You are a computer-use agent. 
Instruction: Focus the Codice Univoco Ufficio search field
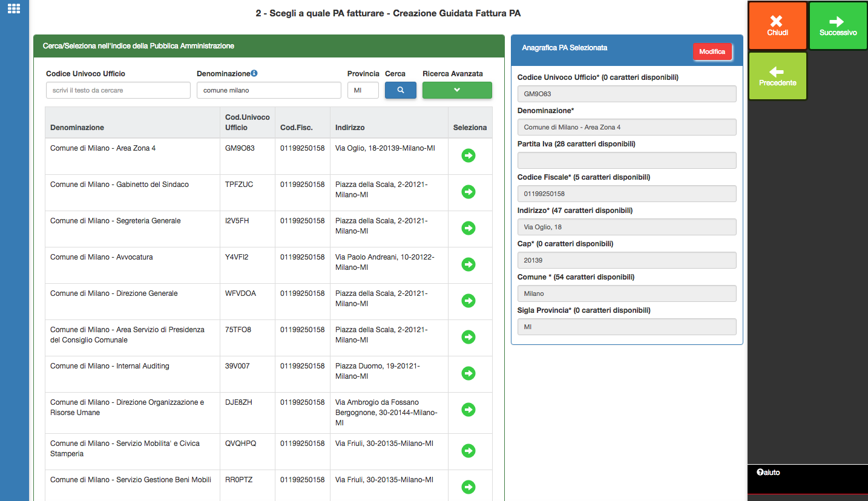point(118,90)
